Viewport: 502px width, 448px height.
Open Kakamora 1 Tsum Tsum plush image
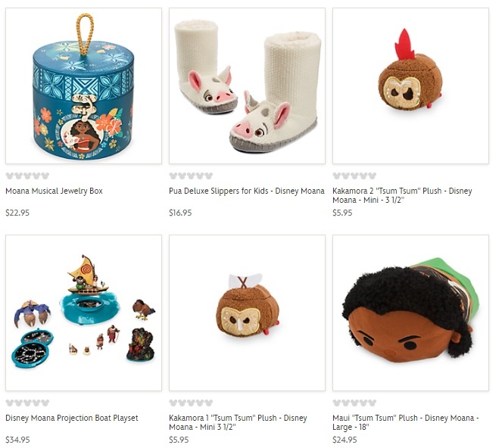(x=247, y=313)
